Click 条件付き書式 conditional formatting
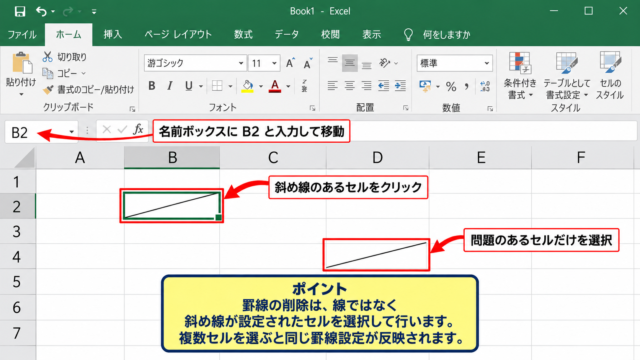640x360 pixels. pos(520,76)
